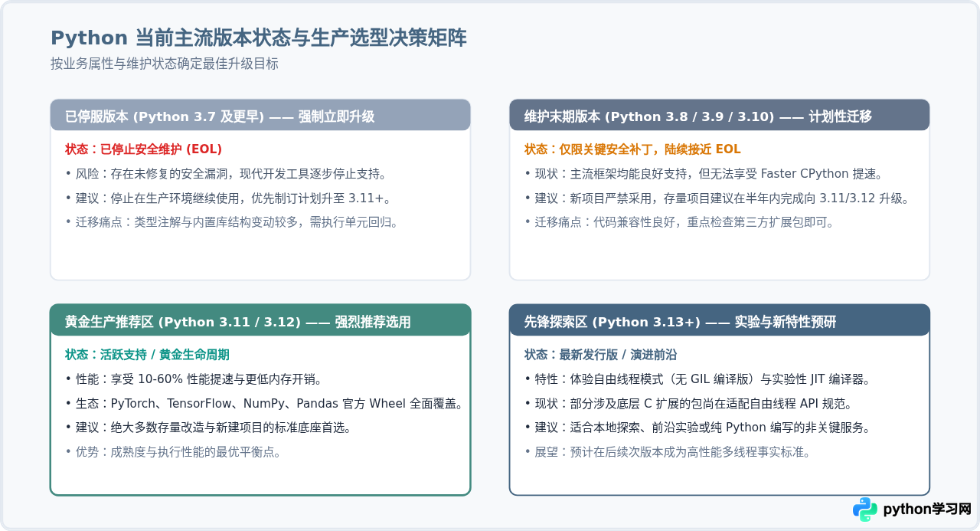Click '状态：最新发行版 / 演进前沿' line
The image size is (980, 531).
pyautogui.click(x=601, y=356)
